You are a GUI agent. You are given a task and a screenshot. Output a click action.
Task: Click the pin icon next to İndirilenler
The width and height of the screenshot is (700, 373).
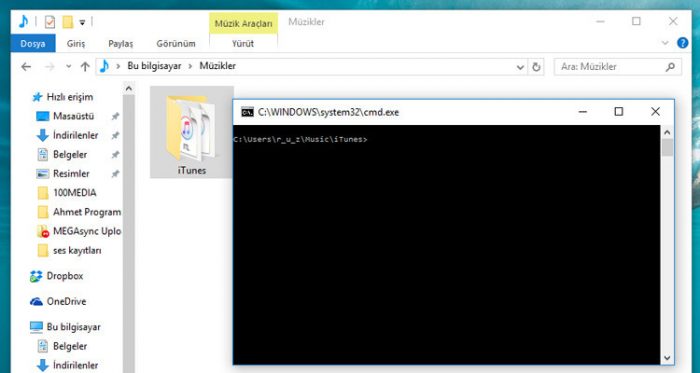(x=115, y=135)
